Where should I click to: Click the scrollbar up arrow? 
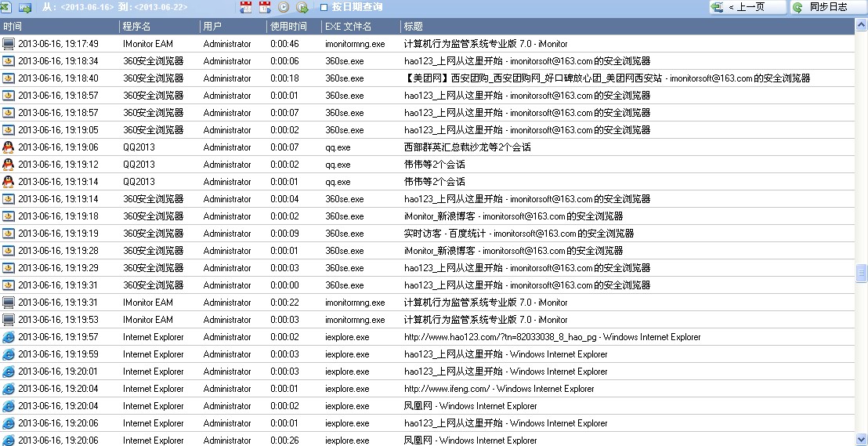[x=861, y=24]
